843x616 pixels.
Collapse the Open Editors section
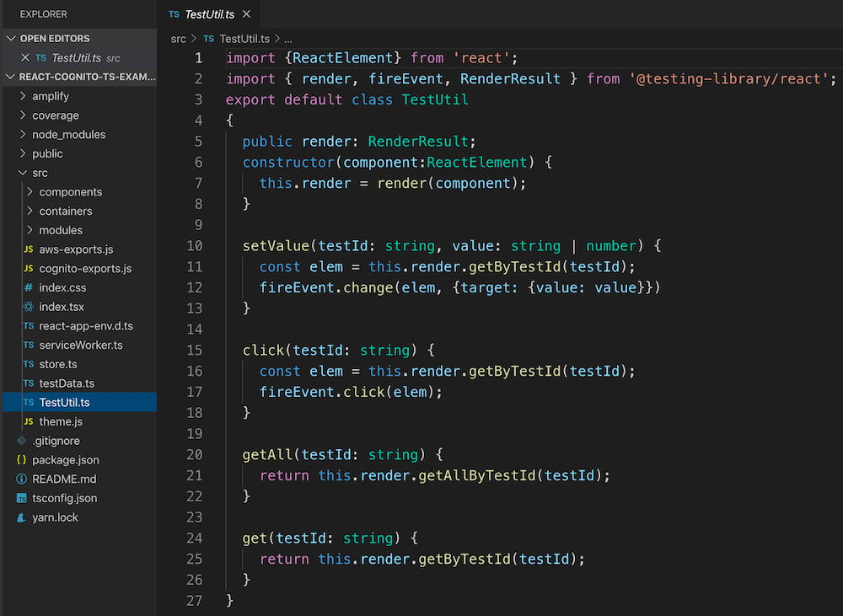click(x=11, y=38)
